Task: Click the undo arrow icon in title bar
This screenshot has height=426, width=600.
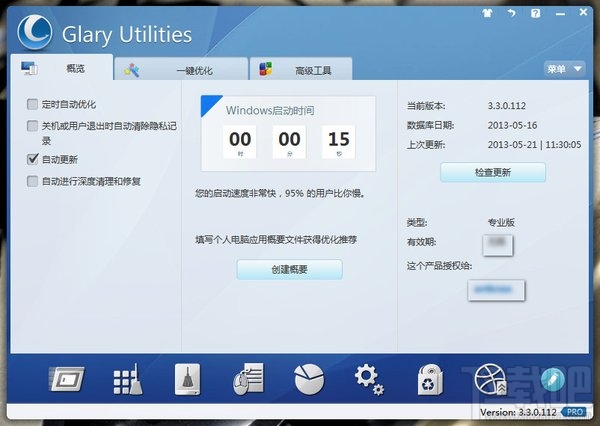Action: (x=512, y=13)
